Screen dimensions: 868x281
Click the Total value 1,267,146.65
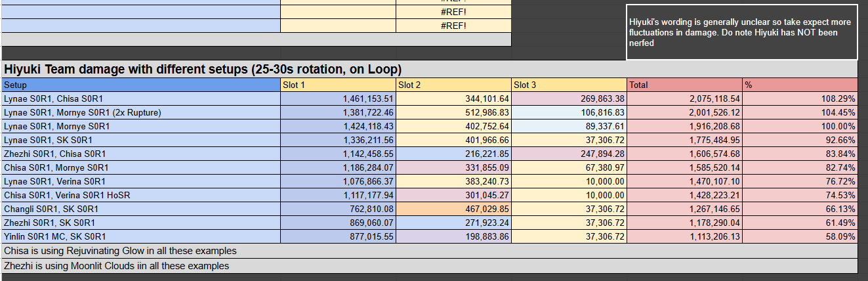[684, 209]
